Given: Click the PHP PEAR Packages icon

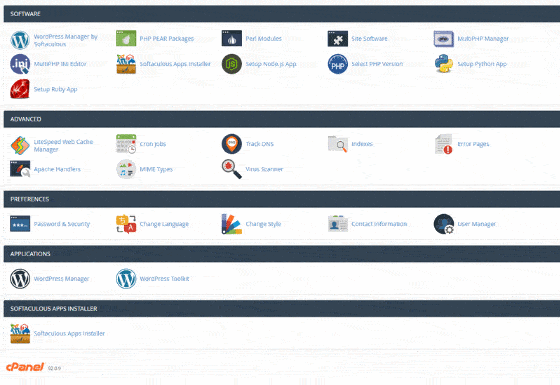Looking at the screenshot, I should (126, 39).
